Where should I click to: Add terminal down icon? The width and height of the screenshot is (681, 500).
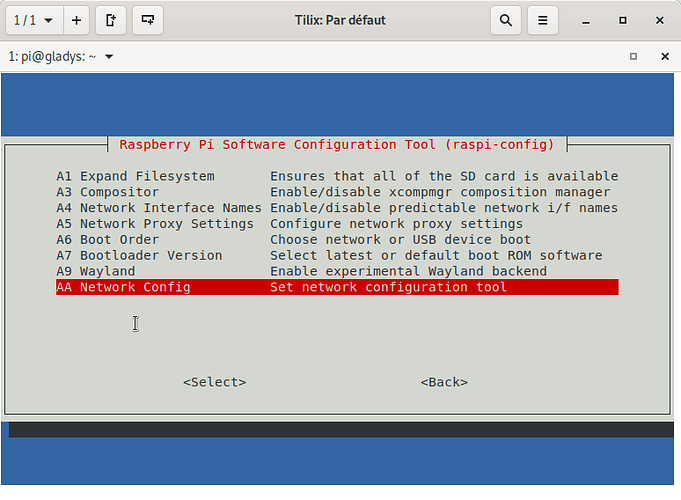(x=148, y=20)
